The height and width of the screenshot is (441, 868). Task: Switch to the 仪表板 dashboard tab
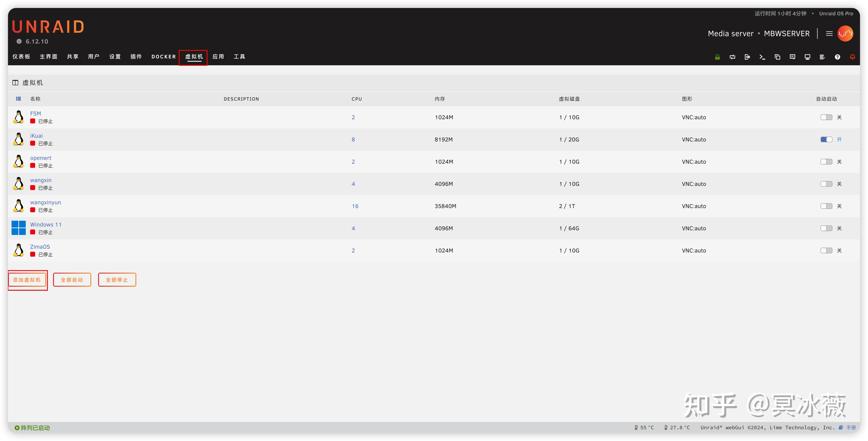pyautogui.click(x=21, y=57)
